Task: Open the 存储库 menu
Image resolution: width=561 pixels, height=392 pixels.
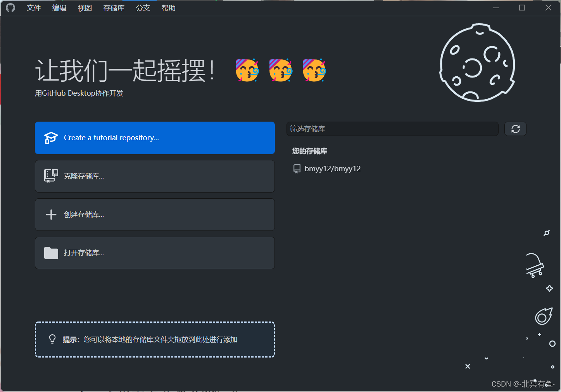Action: (114, 8)
